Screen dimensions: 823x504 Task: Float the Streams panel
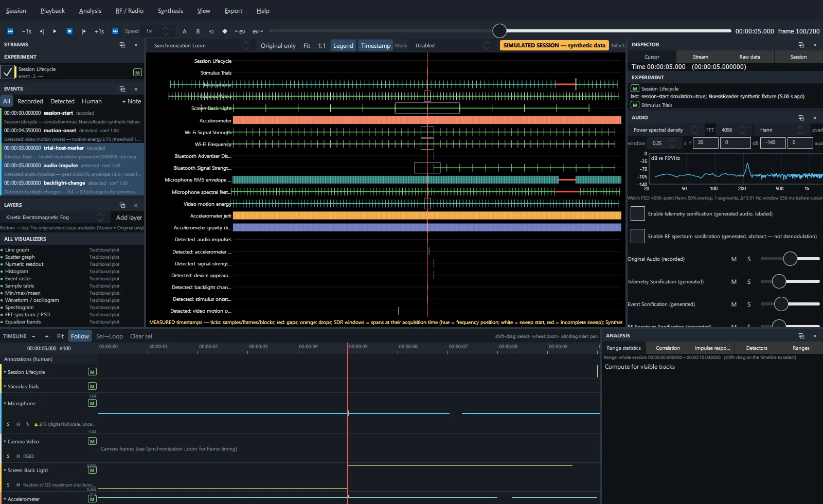[122, 45]
